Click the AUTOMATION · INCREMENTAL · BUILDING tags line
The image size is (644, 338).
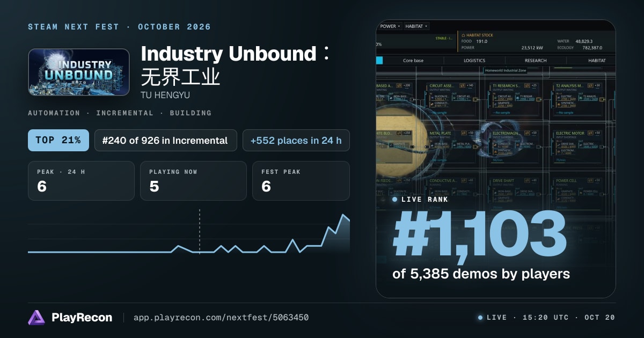tap(120, 113)
